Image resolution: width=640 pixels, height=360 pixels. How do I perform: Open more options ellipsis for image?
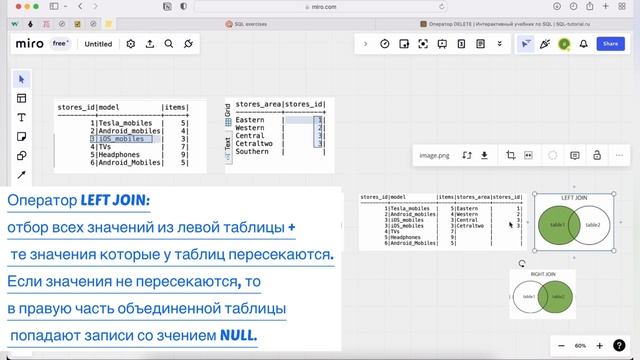pyautogui.click(x=619, y=155)
